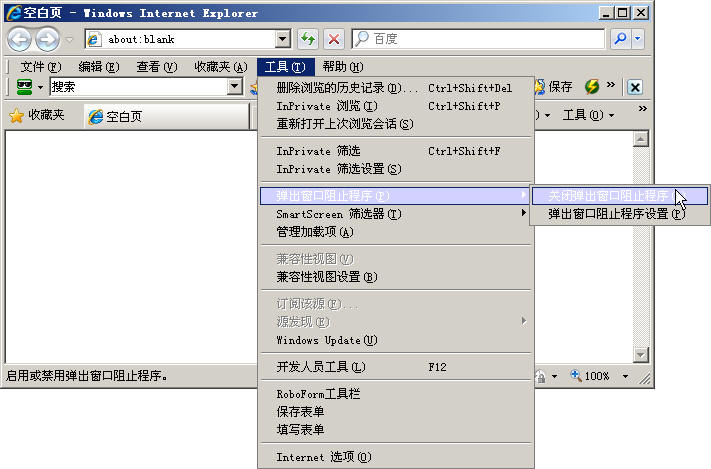Image resolution: width=711 pixels, height=469 pixels.
Task: Open the 收藏夹 favorites star button
Action: 37,116
